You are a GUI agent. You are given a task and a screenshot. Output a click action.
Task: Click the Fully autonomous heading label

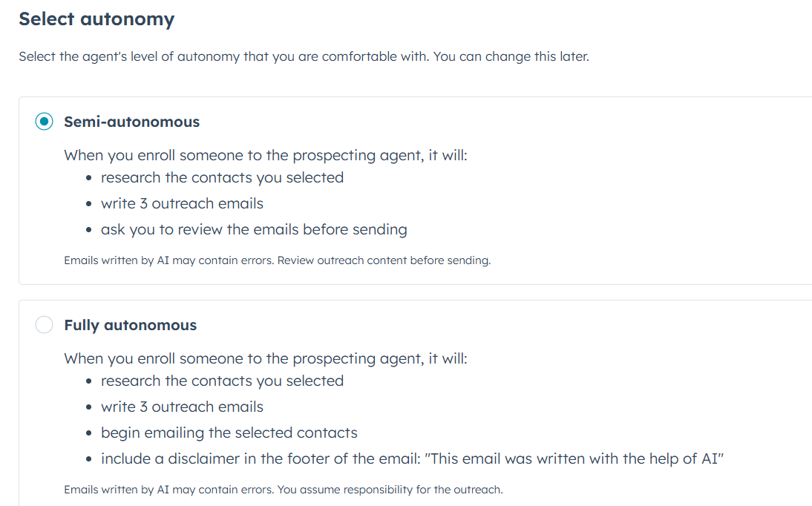pyautogui.click(x=130, y=325)
